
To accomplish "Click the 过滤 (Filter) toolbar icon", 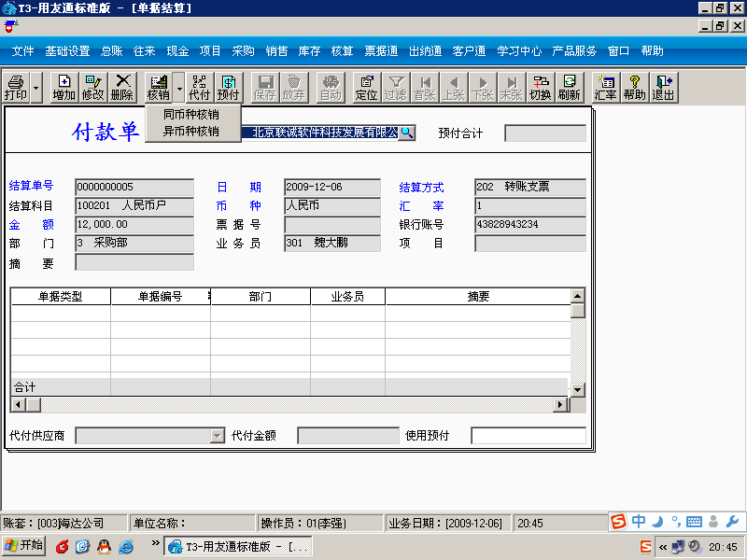I will 395,88.
